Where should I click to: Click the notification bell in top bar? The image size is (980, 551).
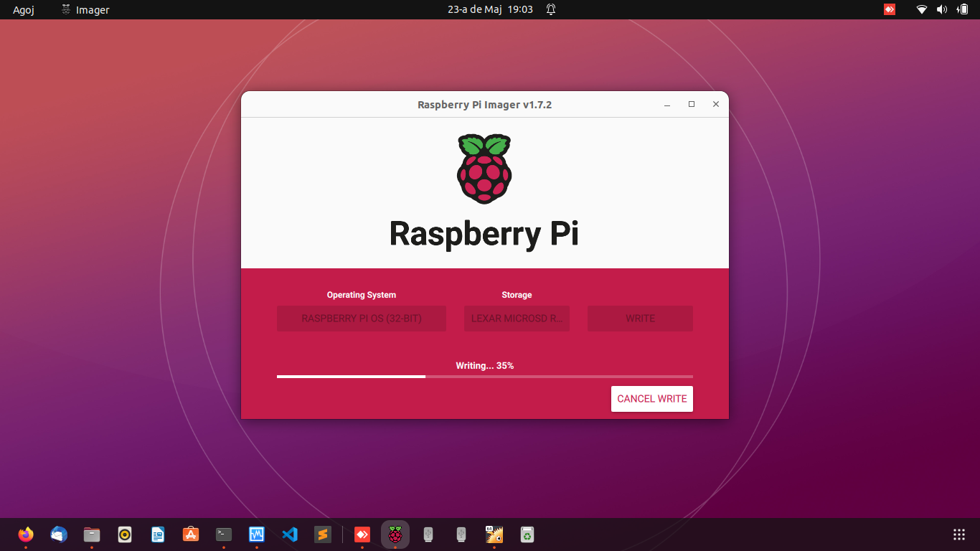click(551, 9)
